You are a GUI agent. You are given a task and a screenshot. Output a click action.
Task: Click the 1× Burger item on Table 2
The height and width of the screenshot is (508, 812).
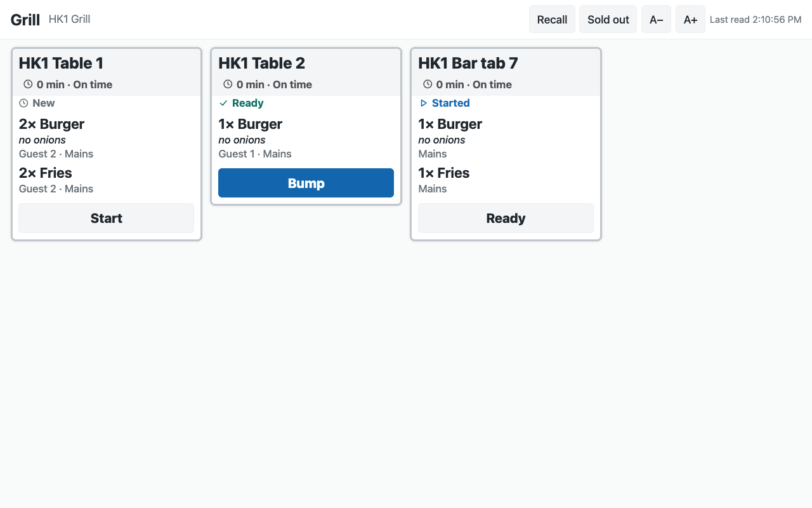pos(250,124)
